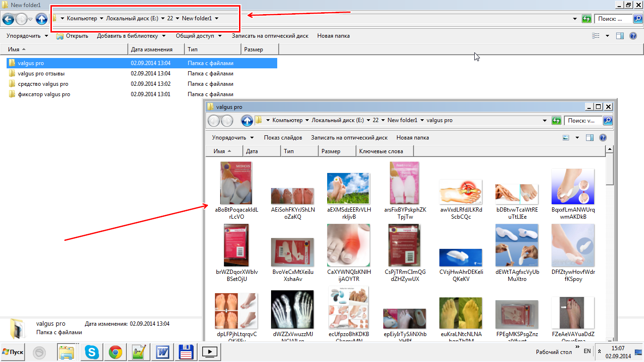Open the Добавить в библиотеку dropdown
The image size is (644, 362).
coord(131,36)
